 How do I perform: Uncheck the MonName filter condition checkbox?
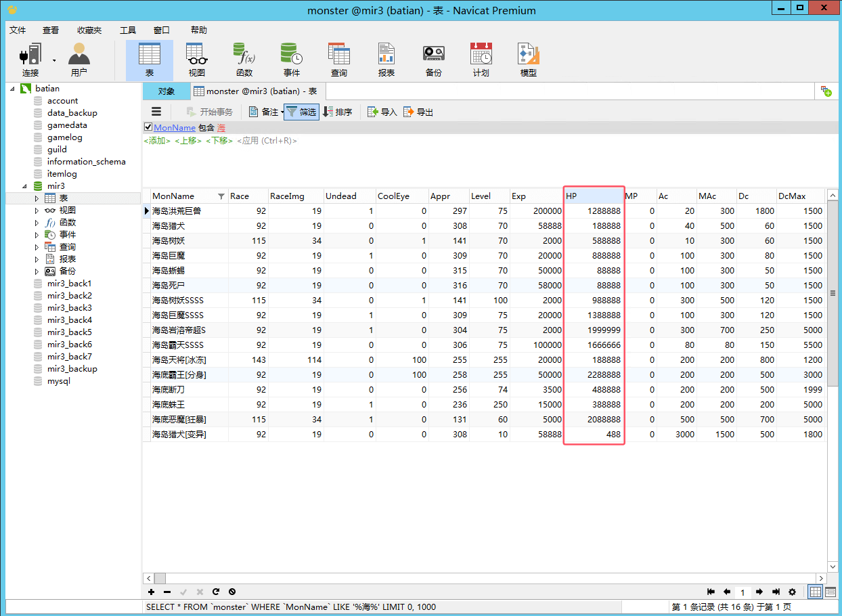click(x=148, y=127)
